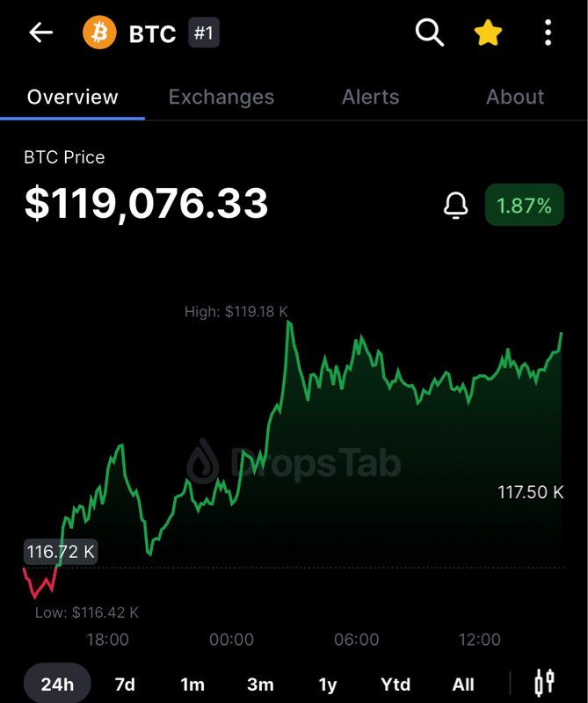
Task: Go to the About tab
Action: click(515, 97)
